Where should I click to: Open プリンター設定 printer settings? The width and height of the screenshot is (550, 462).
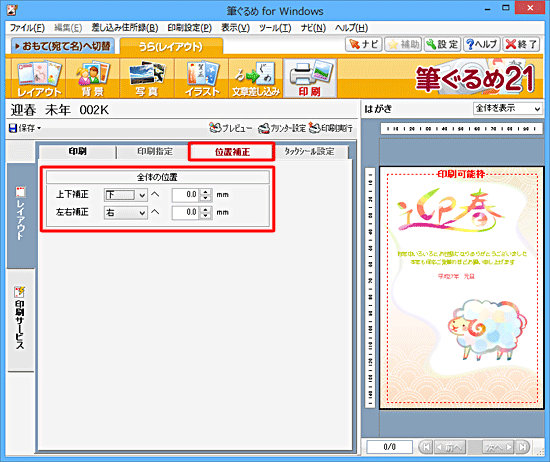[282, 128]
